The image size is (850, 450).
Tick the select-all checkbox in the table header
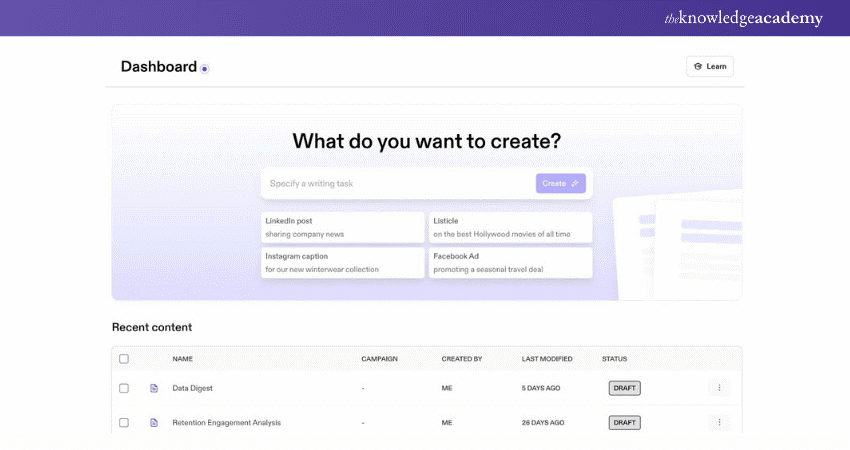click(x=124, y=359)
